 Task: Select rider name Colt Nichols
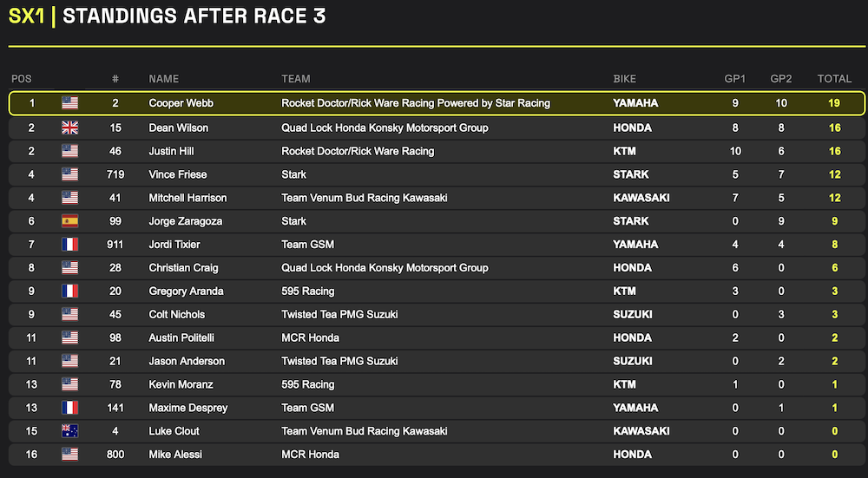coord(176,314)
